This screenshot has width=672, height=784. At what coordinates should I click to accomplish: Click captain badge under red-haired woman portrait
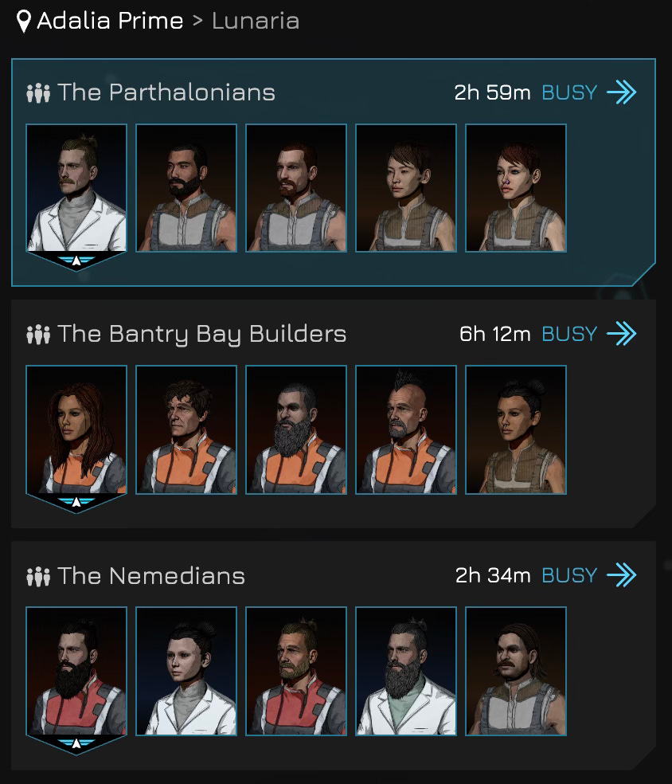(x=76, y=503)
